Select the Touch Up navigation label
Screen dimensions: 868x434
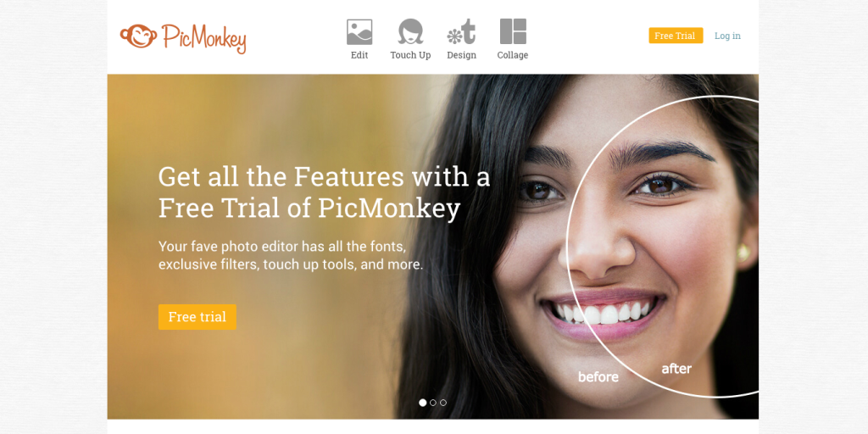point(410,55)
